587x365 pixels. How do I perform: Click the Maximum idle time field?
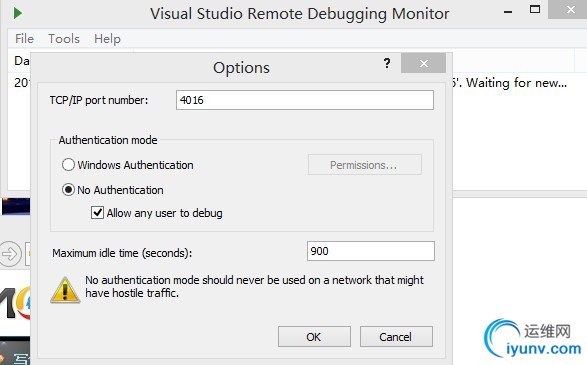point(371,251)
